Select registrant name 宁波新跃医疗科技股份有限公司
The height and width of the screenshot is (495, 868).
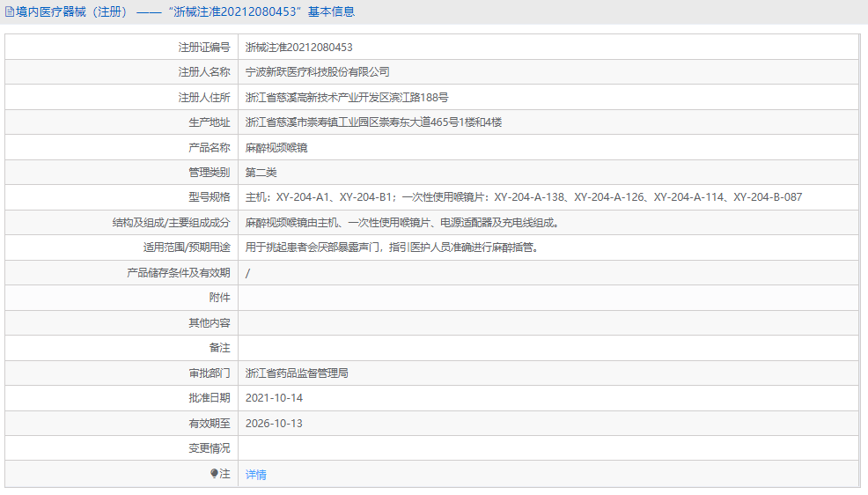(x=317, y=72)
